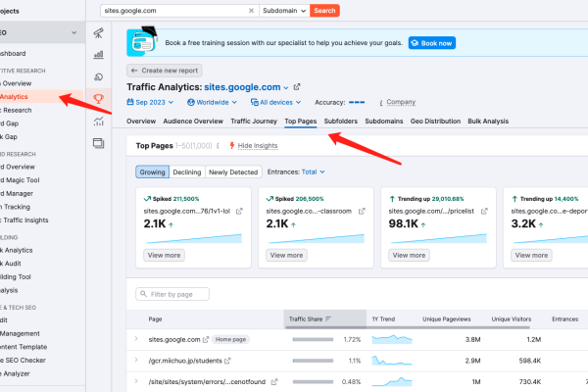Viewport: 588px width, 392px height.
Task: Open the Worldwide location dropdown
Action: 213,102
